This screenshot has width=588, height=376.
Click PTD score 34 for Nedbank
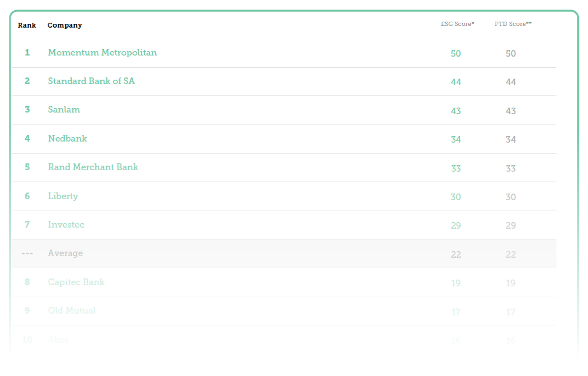[x=511, y=140]
